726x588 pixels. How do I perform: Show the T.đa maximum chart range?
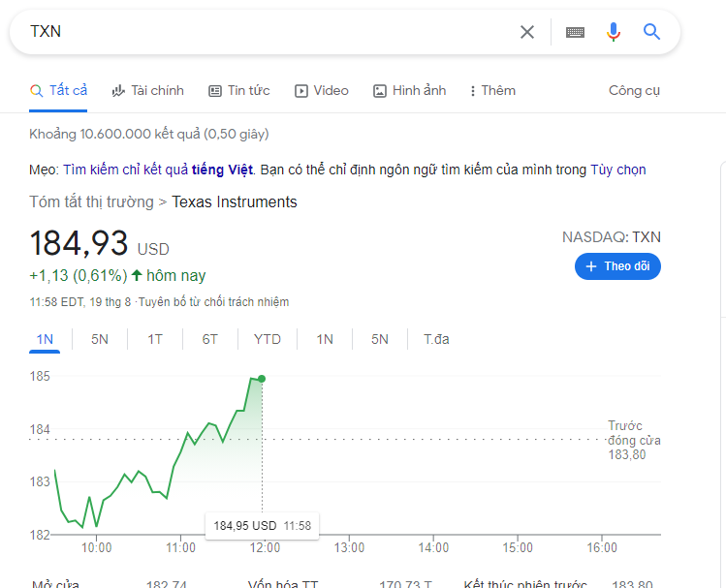(x=436, y=339)
